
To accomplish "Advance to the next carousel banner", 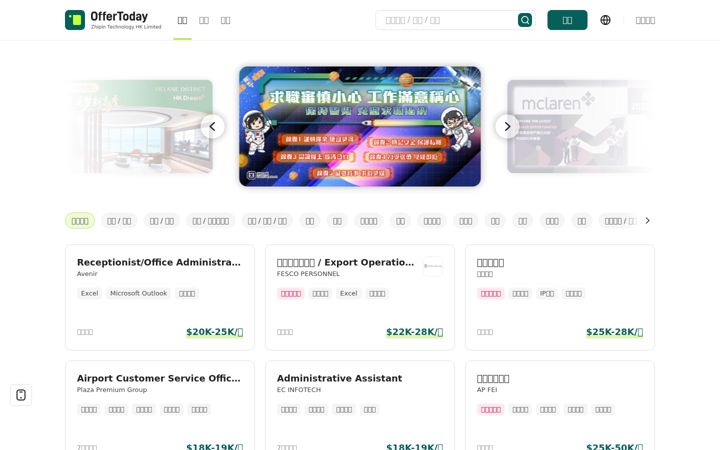I will pyautogui.click(x=507, y=126).
